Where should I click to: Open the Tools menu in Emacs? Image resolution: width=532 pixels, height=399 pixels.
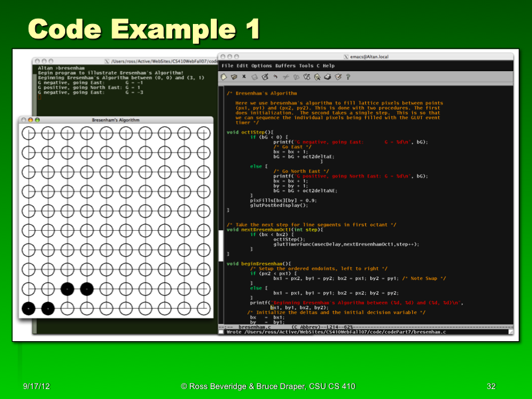click(306, 66)
